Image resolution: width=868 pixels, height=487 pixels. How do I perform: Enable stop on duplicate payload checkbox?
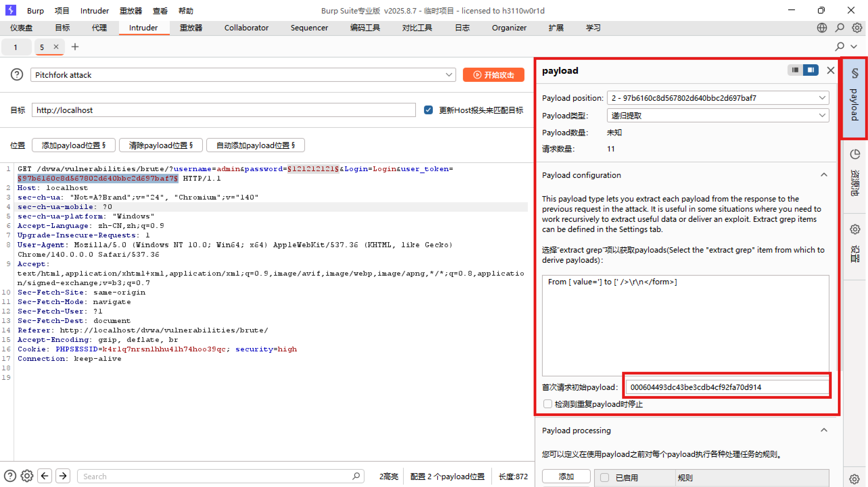547,404
